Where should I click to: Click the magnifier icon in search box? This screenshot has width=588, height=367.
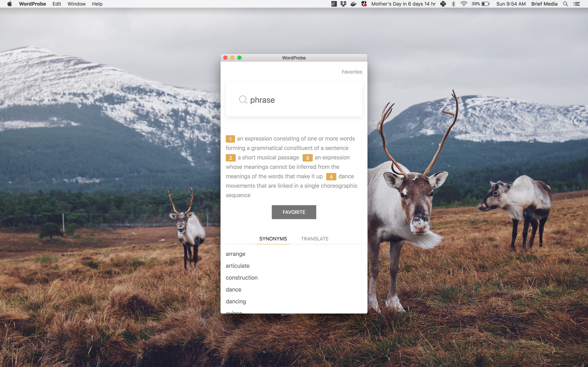[x=243, y=99]
